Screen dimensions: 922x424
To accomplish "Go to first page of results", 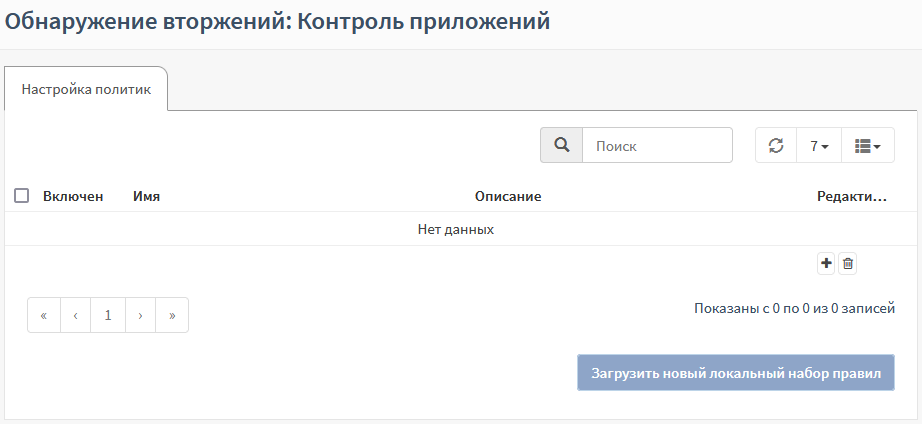I will (x=44, y=315).
